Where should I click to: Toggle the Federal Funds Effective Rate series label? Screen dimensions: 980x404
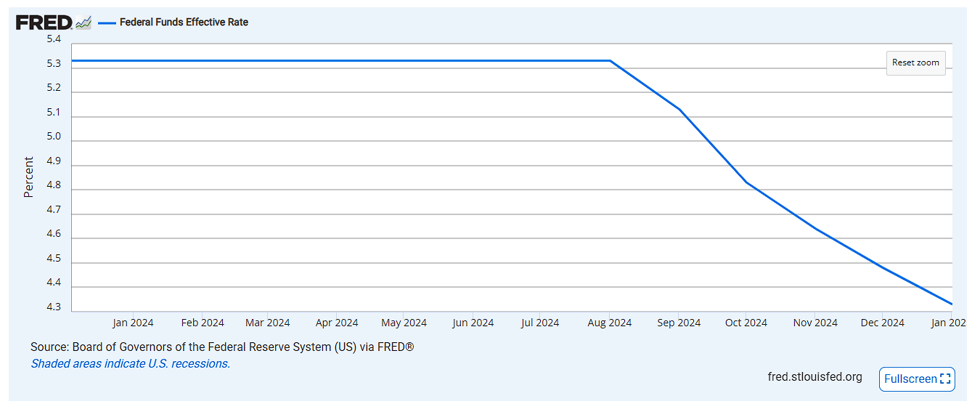[x=184, y=23]
